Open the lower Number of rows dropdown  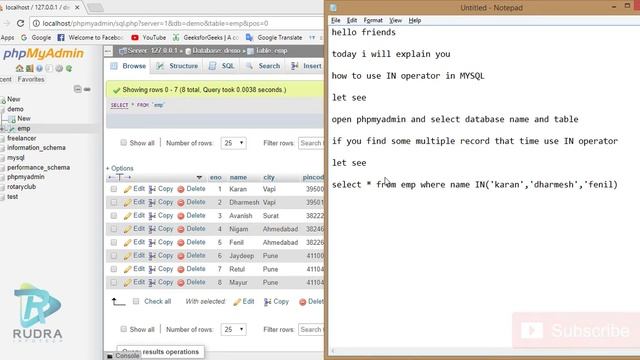233,329
